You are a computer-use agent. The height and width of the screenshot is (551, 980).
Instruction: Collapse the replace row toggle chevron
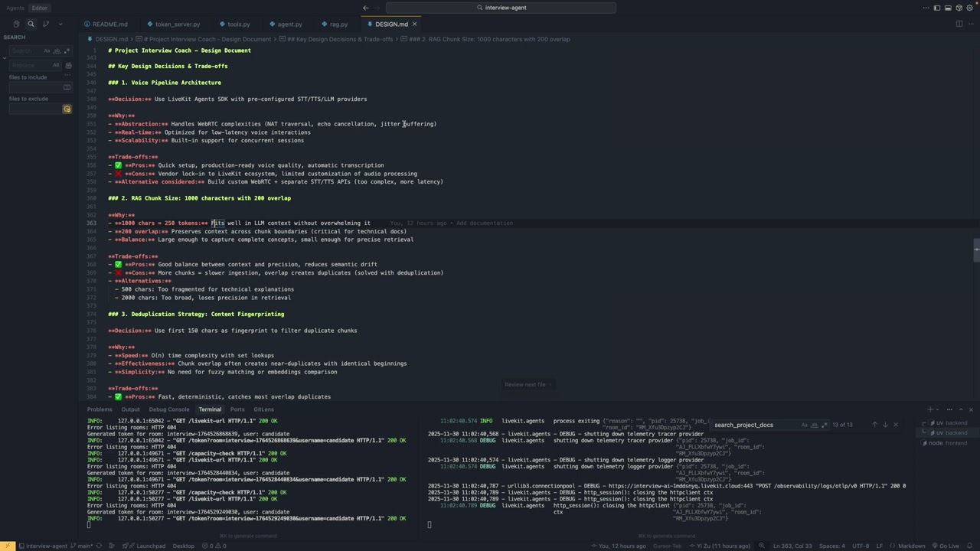pos(5,58)
